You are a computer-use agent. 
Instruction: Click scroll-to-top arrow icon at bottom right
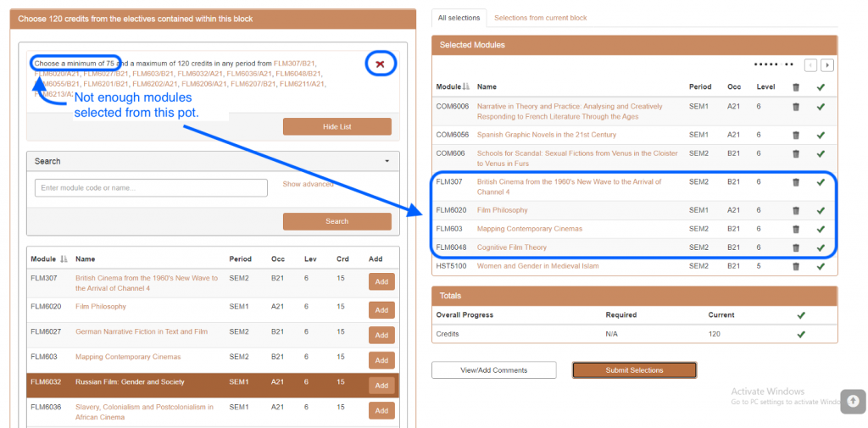pyautogui.click(x=854, y=400)
